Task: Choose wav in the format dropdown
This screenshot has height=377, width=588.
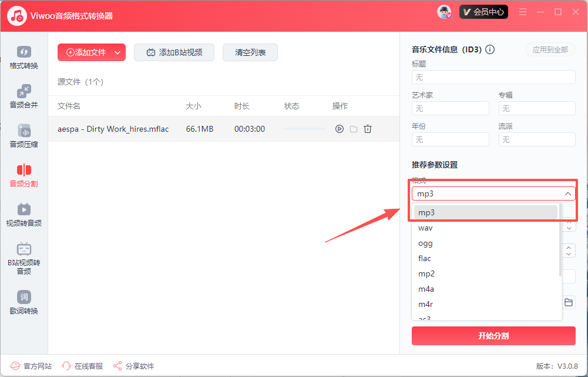Action: click(x=425, y=228)
